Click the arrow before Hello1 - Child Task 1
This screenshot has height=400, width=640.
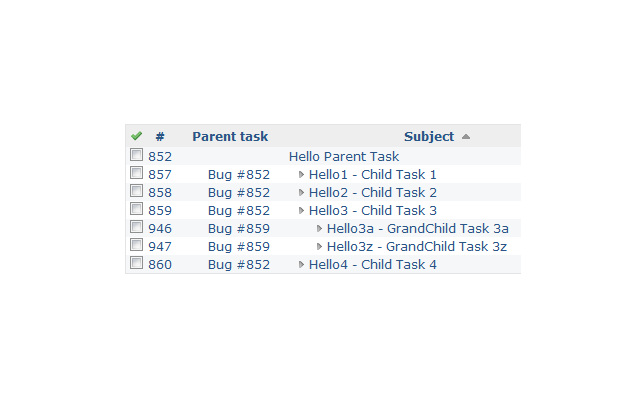[x=301, y=175]
